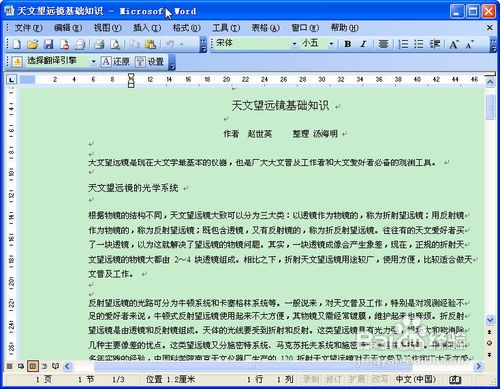Click the Copy icon

(x=135, y=44)
